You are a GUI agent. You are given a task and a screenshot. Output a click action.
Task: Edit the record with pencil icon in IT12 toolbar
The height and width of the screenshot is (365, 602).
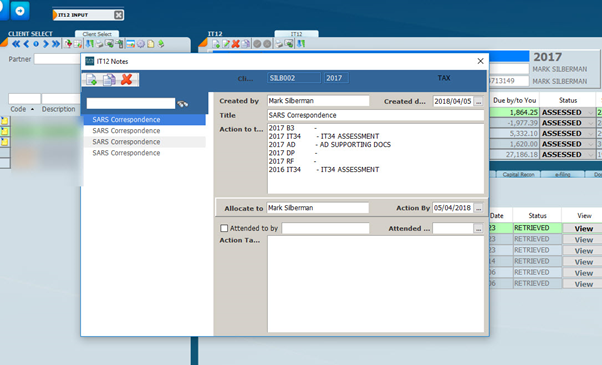[x=226, y=44]
